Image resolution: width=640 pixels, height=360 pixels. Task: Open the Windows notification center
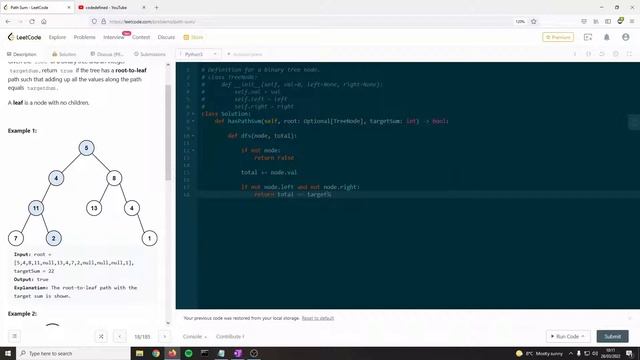(629, 353)
